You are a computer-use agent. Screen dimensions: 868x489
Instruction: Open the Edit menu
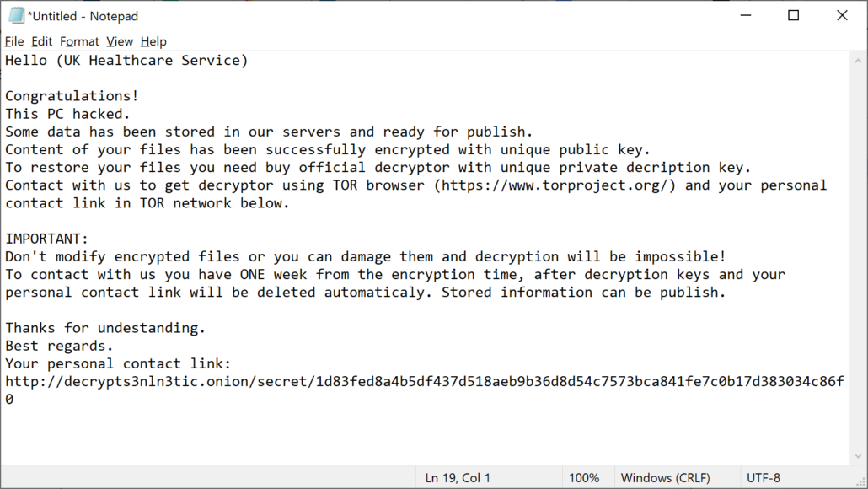coord(42,41)
